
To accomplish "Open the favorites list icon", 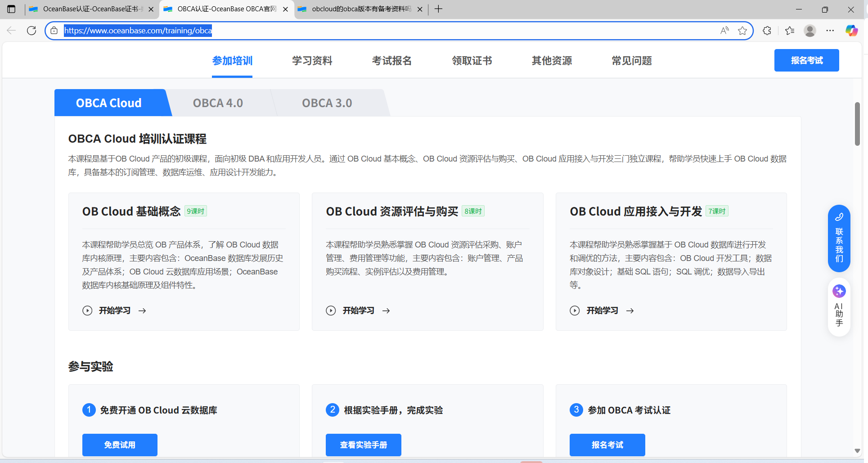I will click(x=790, y=31).
